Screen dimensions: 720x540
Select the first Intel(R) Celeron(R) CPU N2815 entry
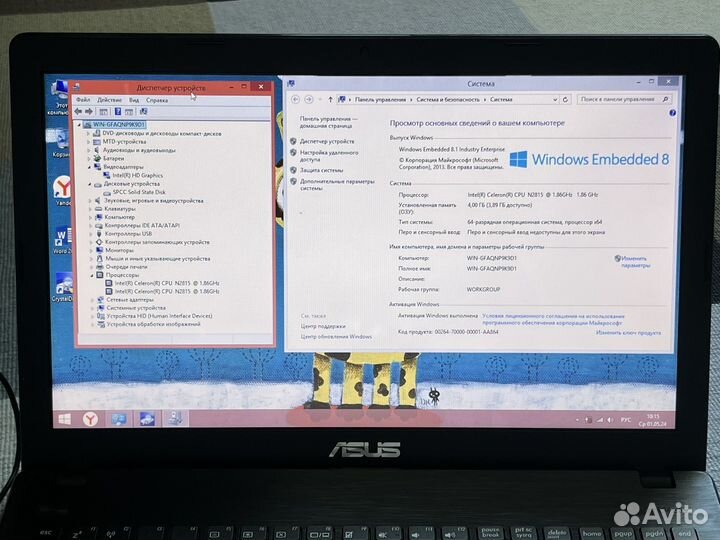[167, 283]
